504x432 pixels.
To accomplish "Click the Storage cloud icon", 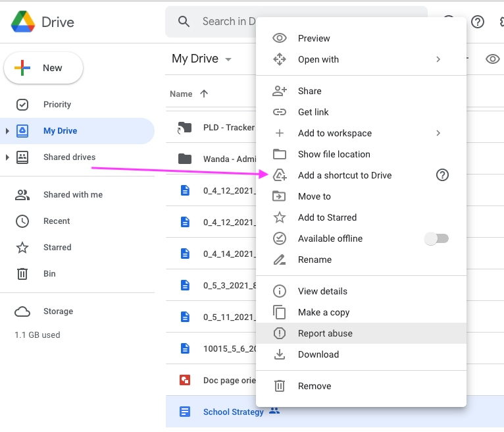I will [x=22, y=311].
